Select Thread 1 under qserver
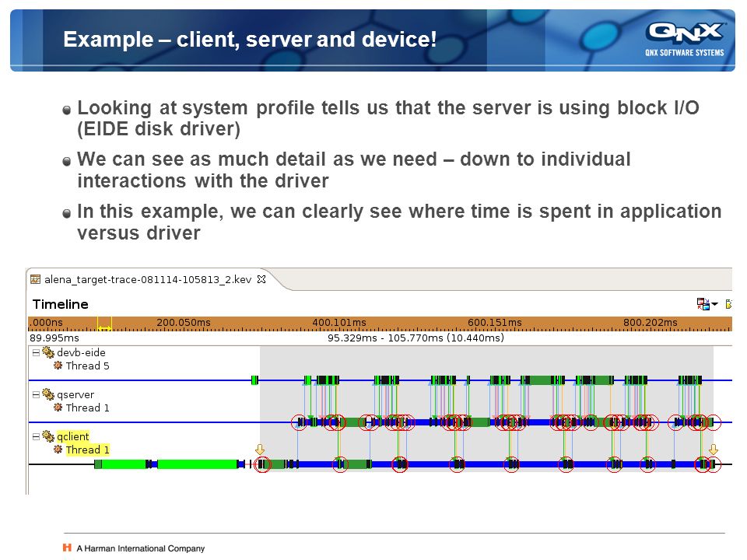This screenshot has height=560, width=747. coord(88,408)
